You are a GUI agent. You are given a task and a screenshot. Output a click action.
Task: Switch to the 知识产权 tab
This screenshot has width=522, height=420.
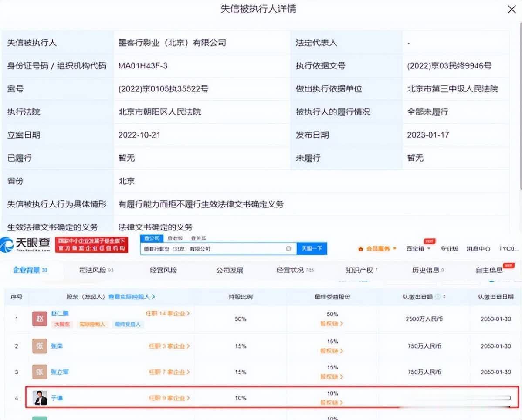361,270
